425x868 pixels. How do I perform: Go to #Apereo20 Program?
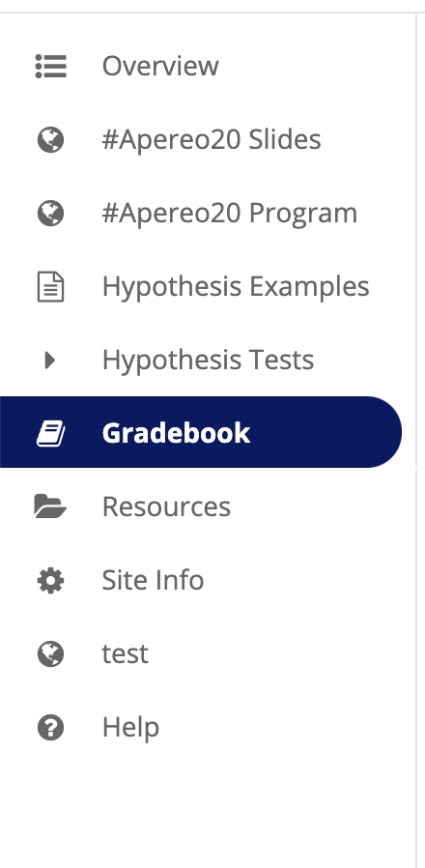click(230, 214)
